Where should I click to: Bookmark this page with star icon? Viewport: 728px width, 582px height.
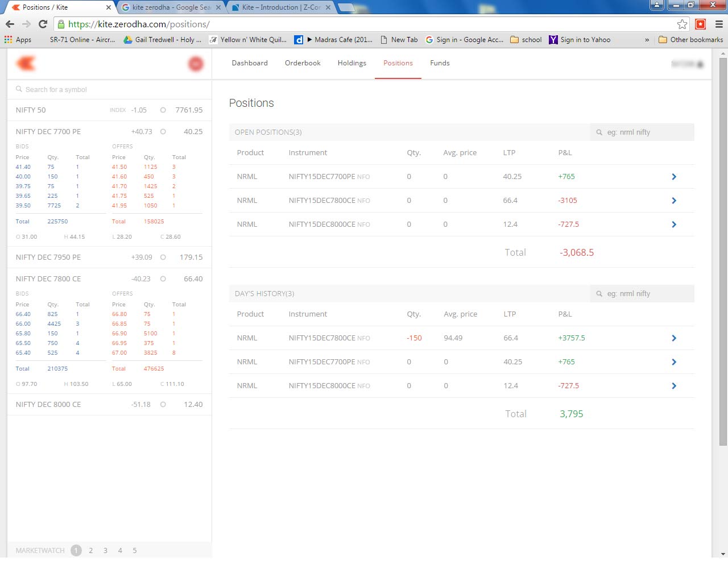tap(682, 24)
